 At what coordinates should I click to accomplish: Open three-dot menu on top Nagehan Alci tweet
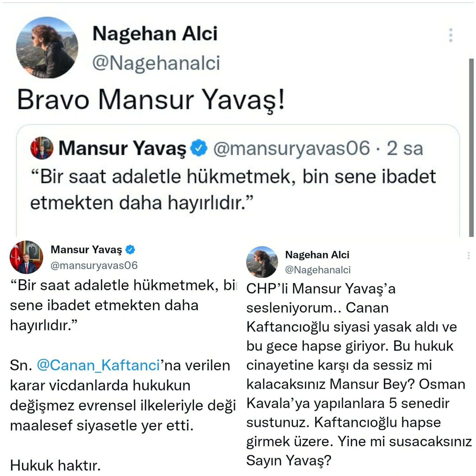(x=451, y=35)
